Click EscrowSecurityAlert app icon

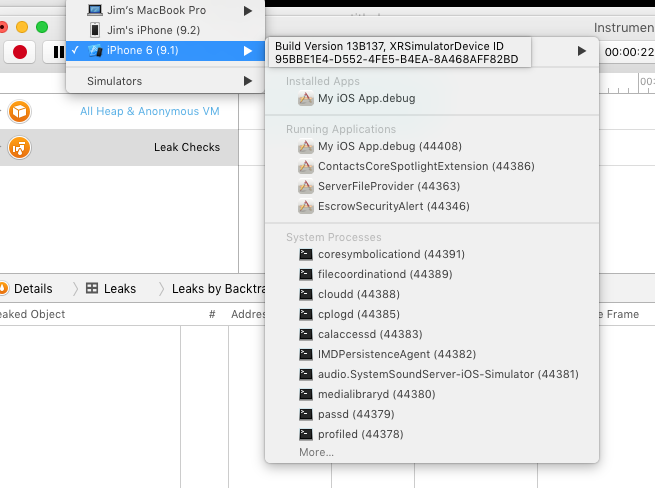(306, 206)
